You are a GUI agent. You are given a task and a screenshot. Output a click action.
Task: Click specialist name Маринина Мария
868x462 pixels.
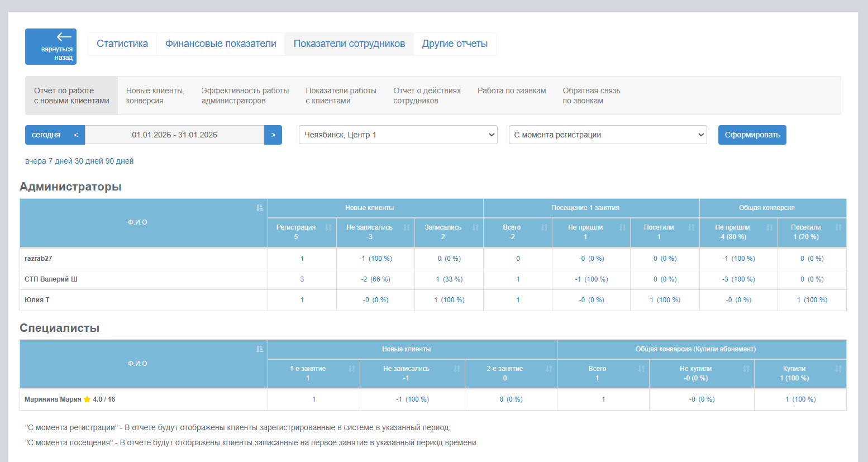[x=53, y=399]
